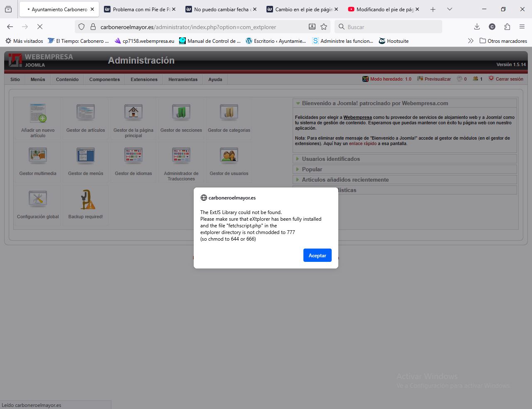The width and height of the screenshot is (532, 409).
Task: Click the Backup required! icon
Action: [86, 200]
